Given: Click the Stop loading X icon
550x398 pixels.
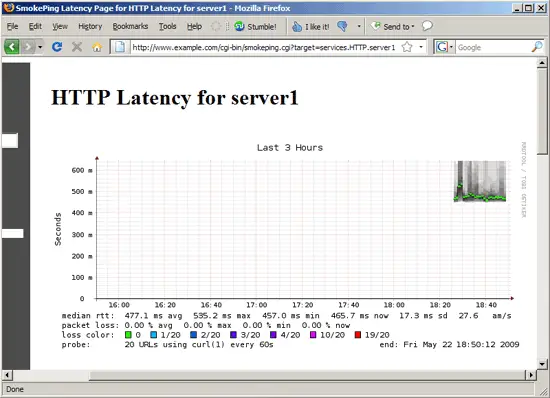Looking at the screenshot, I should (x=77, y=47).
